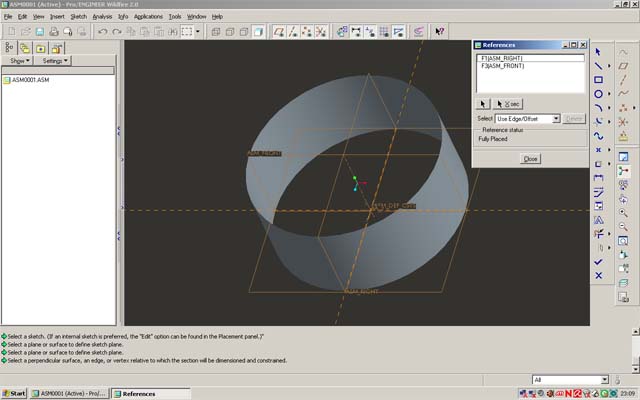This screenshot has height=400, width=640.
Task: Open the Analysis menu
Action: (102, 17)
